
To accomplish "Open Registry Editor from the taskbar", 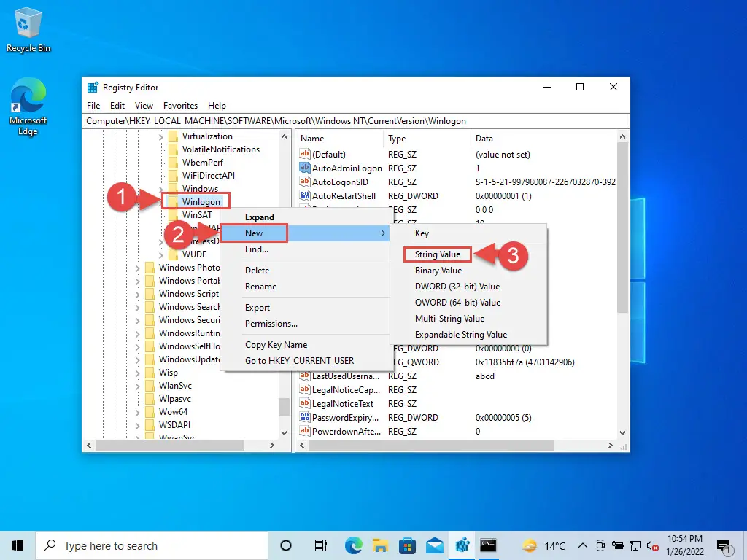I will point(462,545).
